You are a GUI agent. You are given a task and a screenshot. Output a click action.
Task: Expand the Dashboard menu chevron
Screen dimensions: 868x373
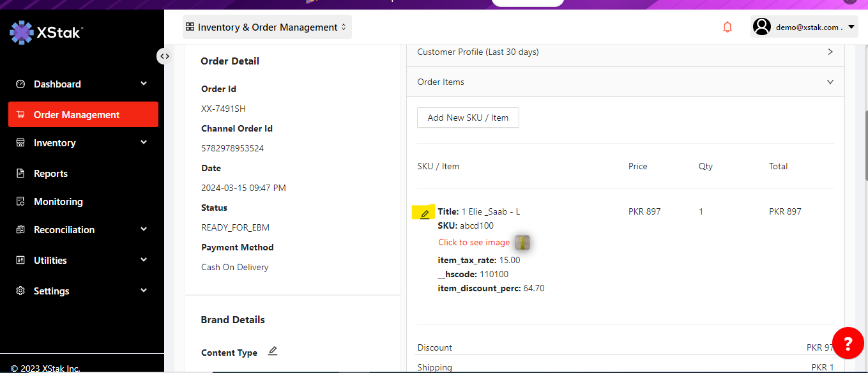[x=144, y=84]
